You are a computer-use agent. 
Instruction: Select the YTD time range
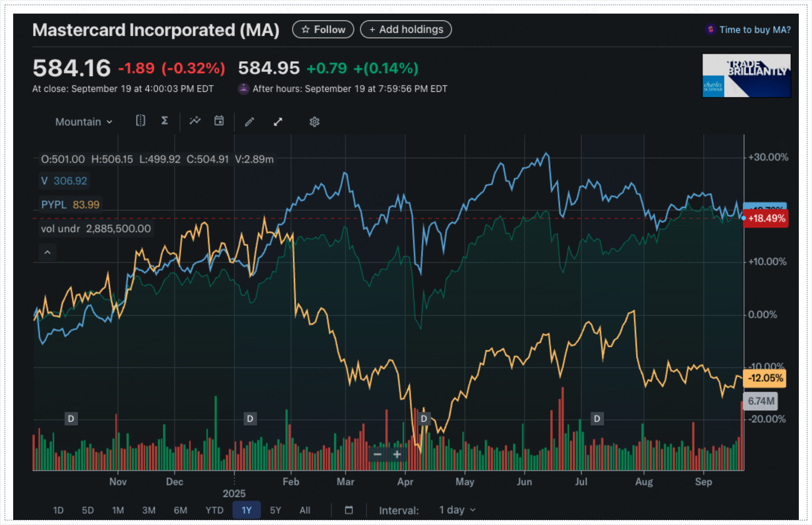[214, 510]
